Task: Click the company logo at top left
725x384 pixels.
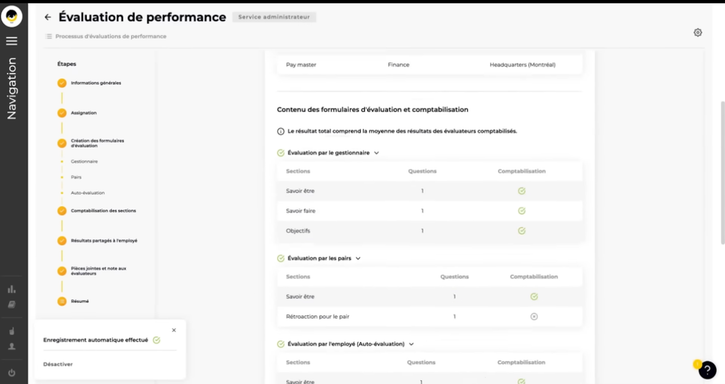Action: point(12,17)
